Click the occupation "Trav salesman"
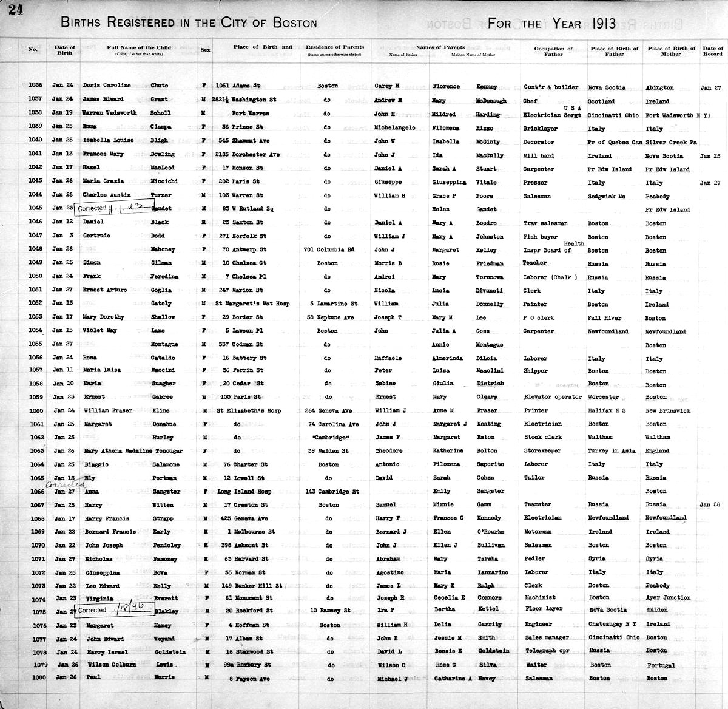This screenshot has width=728, height=709. 547,223
